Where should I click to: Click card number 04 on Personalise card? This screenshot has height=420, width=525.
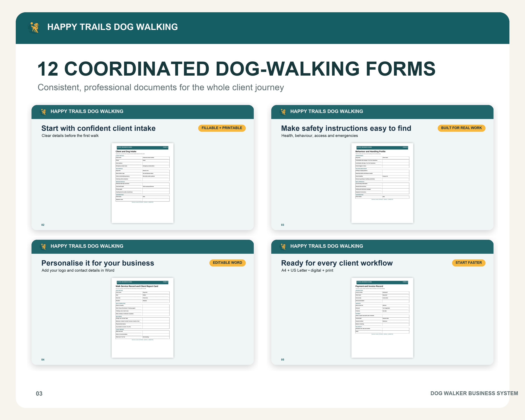pyautogui.click(x=43, y=360)
